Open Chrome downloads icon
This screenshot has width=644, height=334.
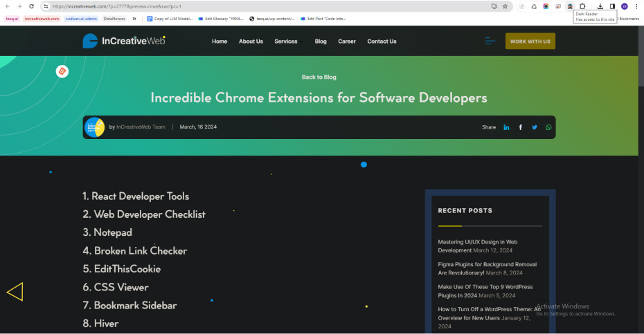coord(600,6)
